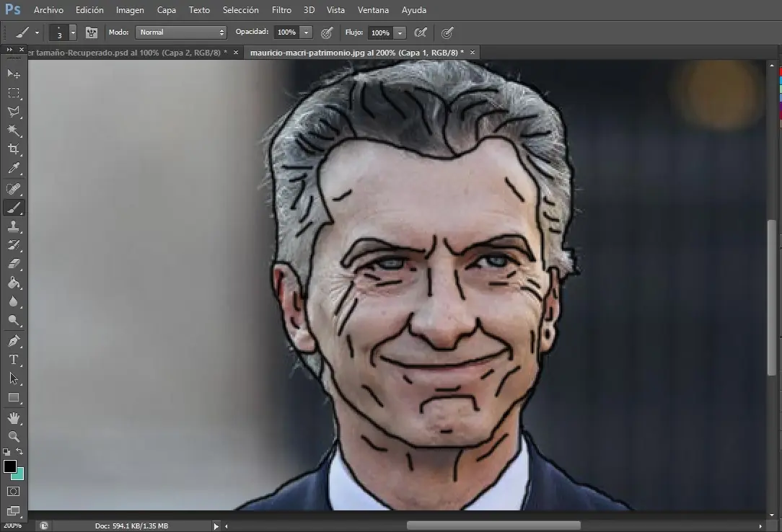Open the Modo blending dropdown

pos(180,32)
